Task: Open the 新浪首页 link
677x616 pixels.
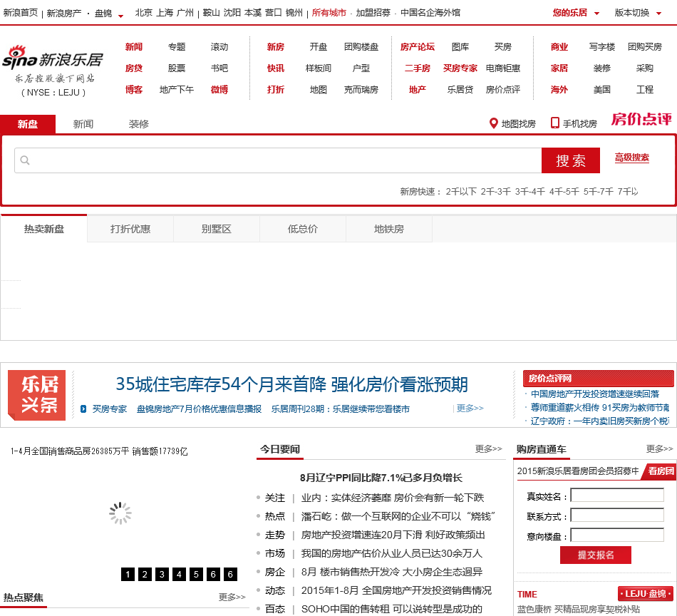Action: click(x=20, y=13)
